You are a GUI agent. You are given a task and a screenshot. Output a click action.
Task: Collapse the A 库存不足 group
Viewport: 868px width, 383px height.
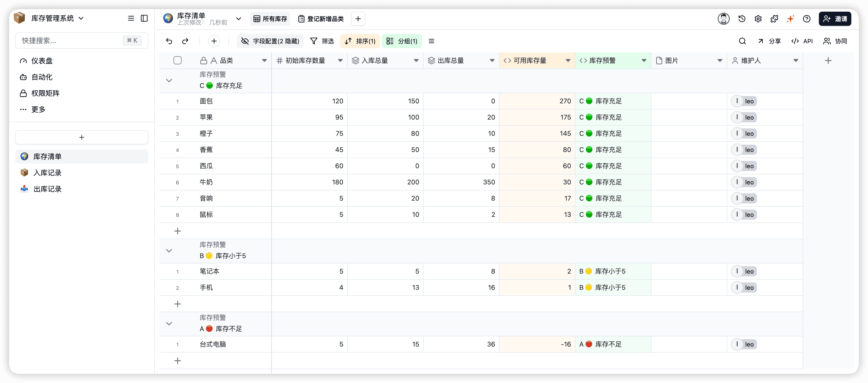(x=169, y=324)
